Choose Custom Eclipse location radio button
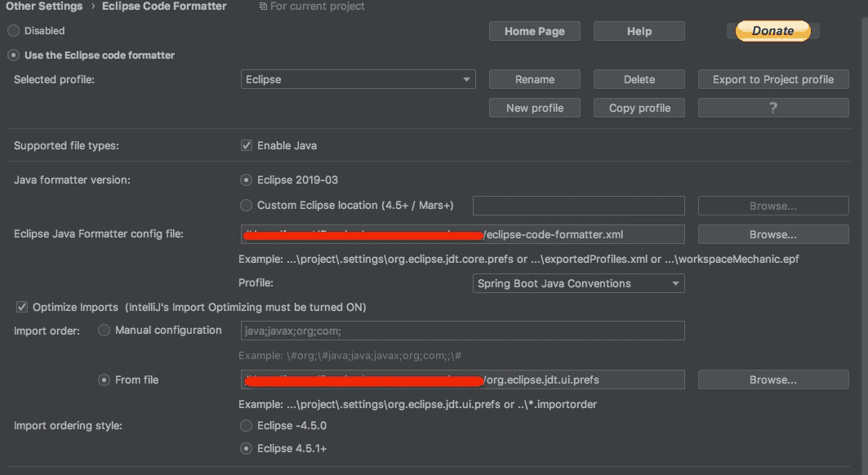Screen dimensions: 868x475 click(247, 205)
